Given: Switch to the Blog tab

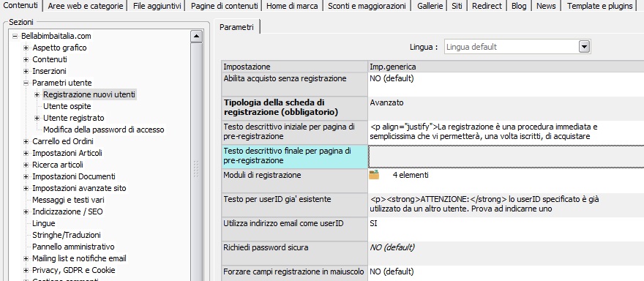Looking at the screenshot, I should pyautogui.click(x=519, y=6).
